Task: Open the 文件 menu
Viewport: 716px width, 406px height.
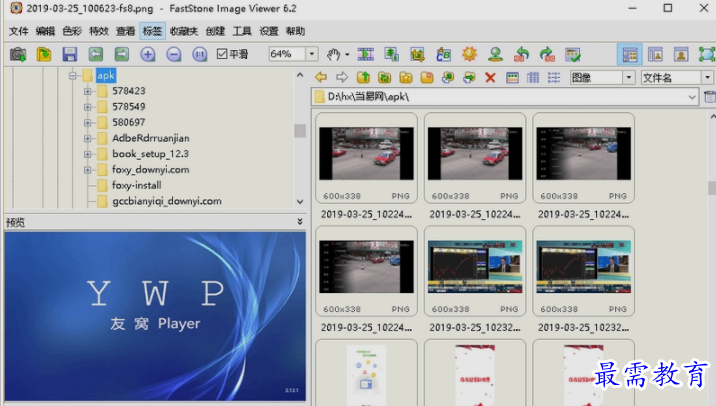Action: click(x=19, y=31)
